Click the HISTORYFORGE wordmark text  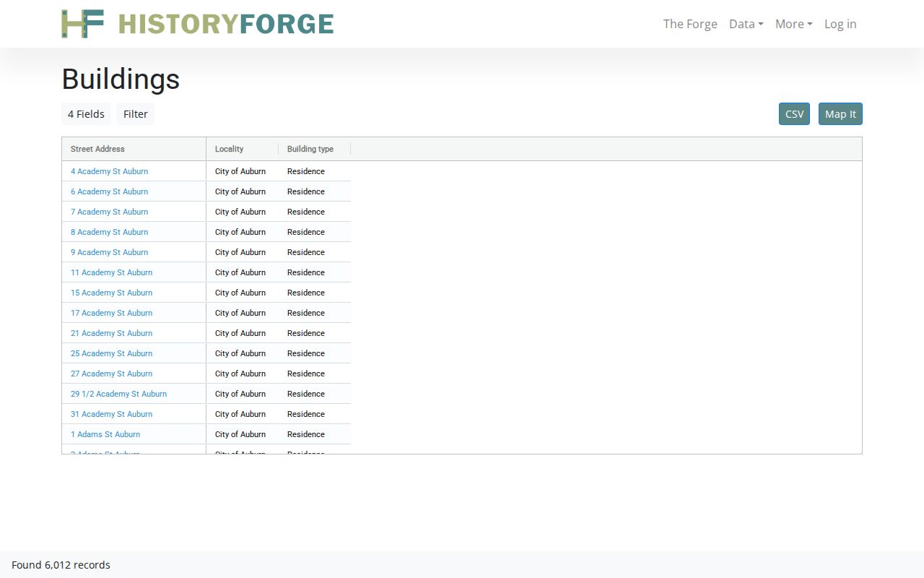pyautogui.click(x=226, y=24)
